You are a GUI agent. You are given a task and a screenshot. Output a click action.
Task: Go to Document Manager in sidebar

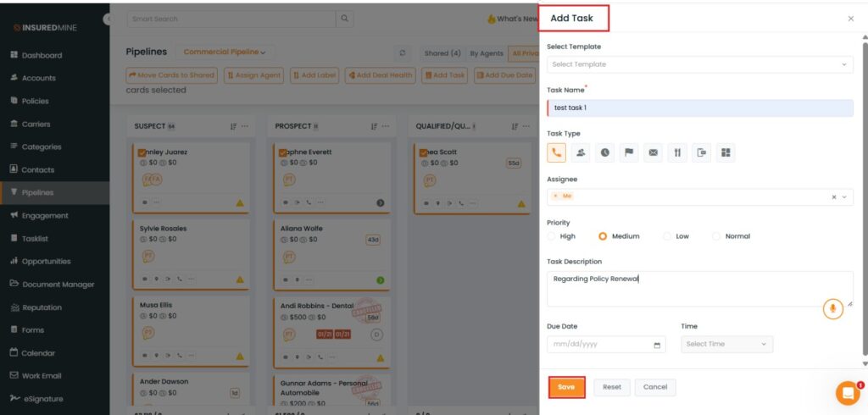(58, 285)
